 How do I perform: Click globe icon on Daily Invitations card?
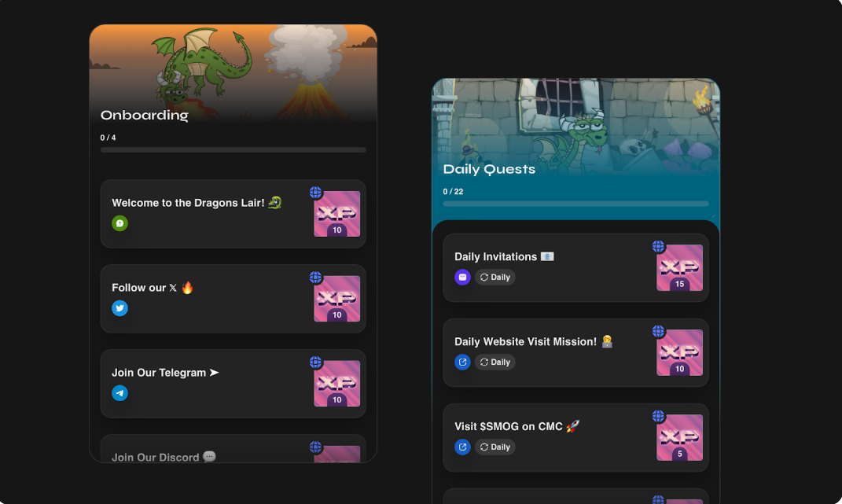click(x=658, y=246)
